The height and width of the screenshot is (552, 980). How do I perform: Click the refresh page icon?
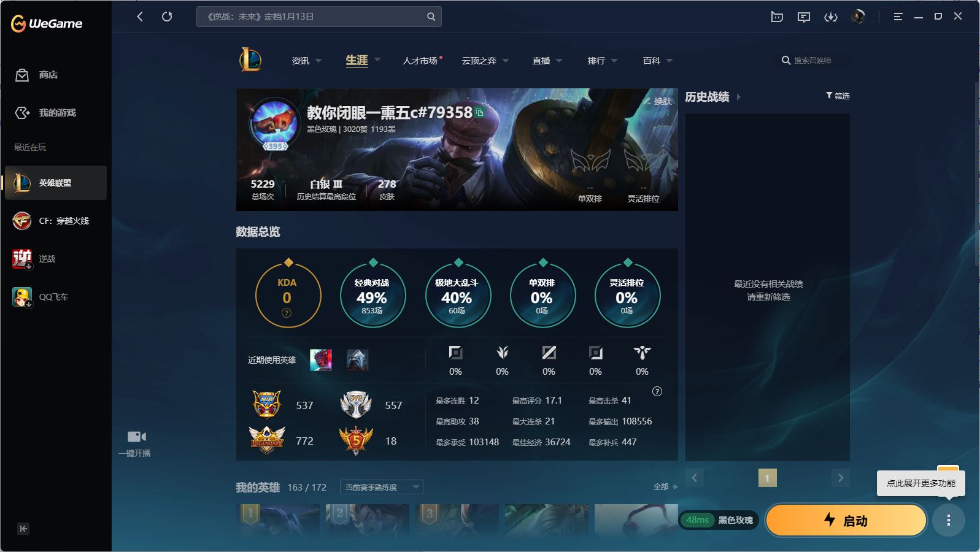pos(167,17)
